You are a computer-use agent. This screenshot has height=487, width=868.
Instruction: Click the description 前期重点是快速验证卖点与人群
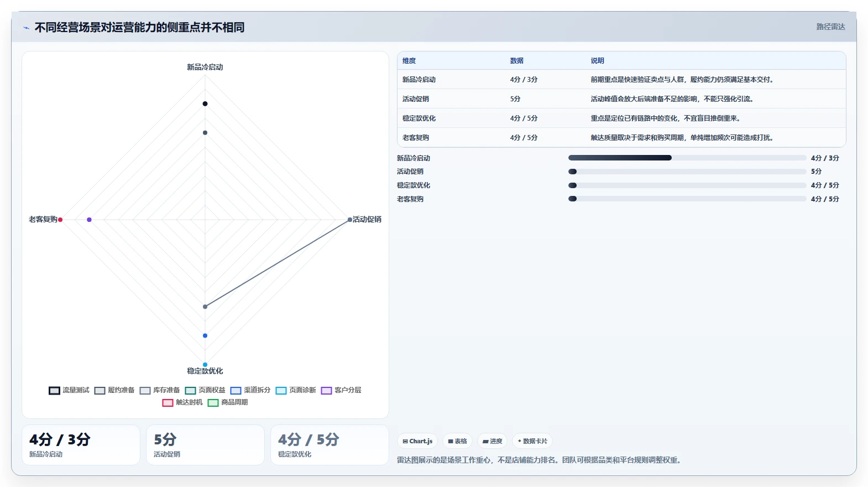(x=682, y=80)
